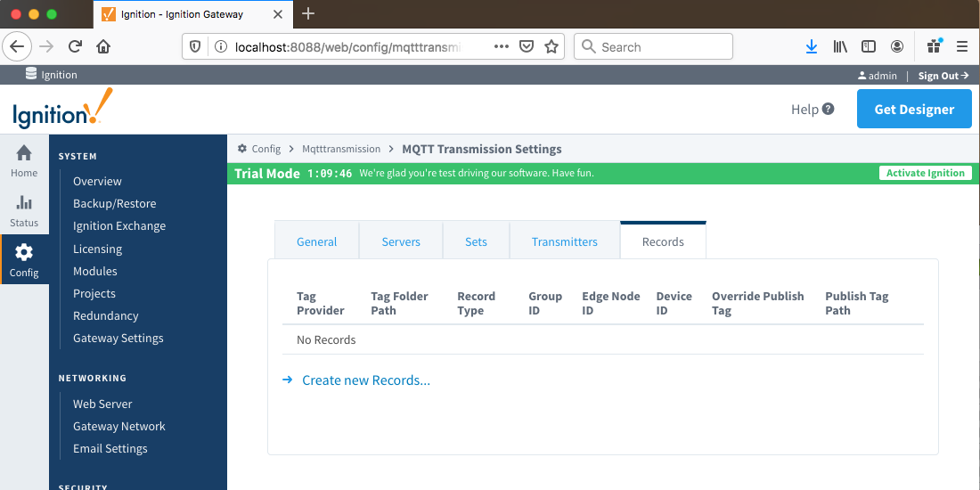Open Email Settings

point(110,449)
